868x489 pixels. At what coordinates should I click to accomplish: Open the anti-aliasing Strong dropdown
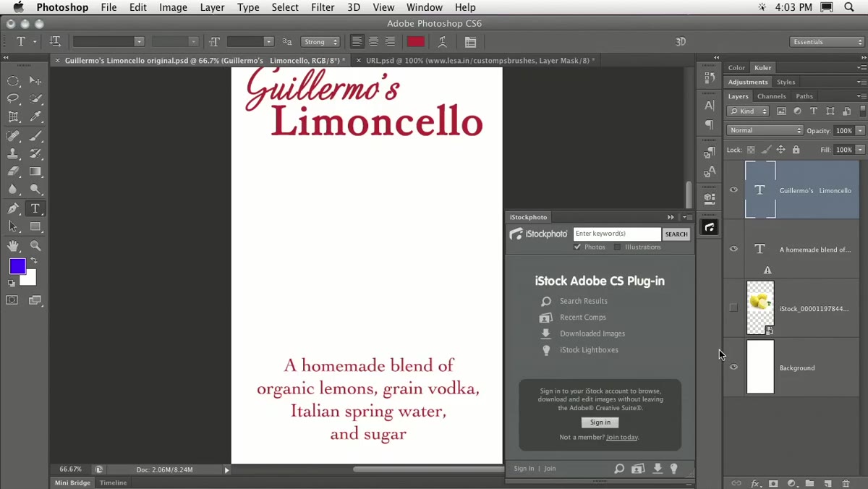320,42
